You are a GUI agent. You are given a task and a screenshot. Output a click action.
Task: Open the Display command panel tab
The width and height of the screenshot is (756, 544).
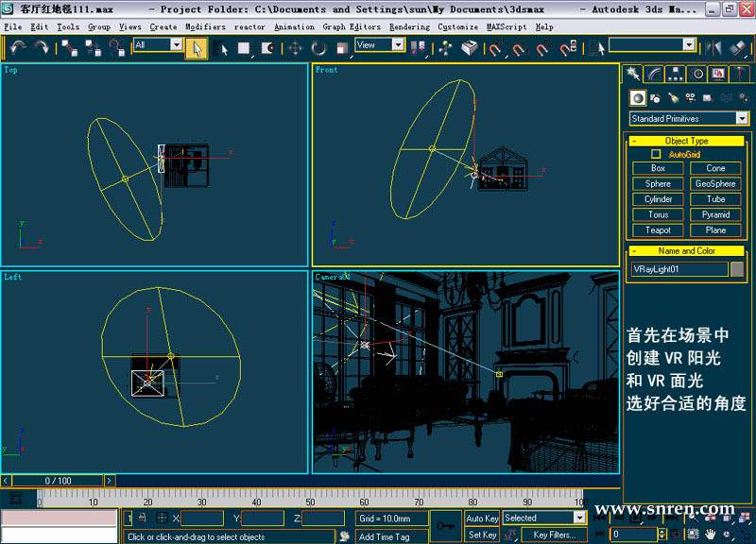718,74
